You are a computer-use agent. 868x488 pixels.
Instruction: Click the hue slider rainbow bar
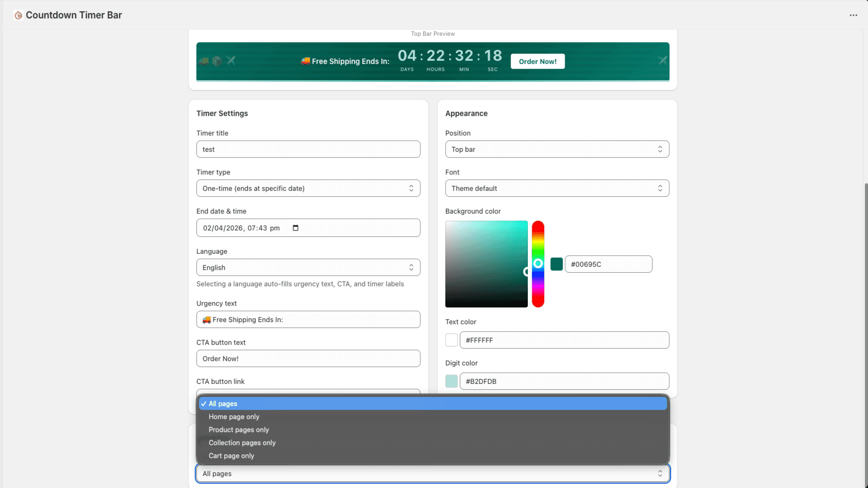click(x=538, y=264)
